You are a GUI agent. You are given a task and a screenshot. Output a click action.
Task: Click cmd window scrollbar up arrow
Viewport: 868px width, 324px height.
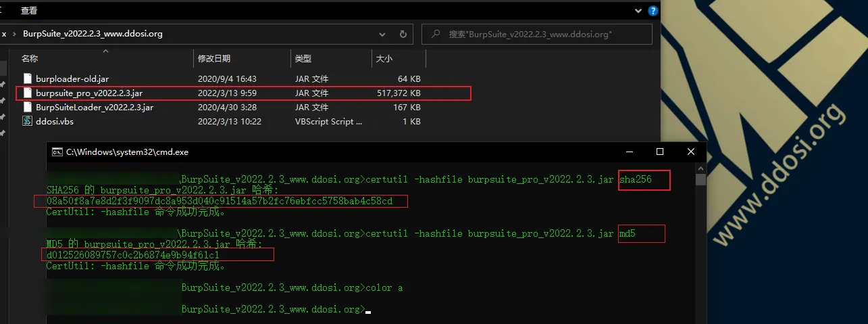tap(701, 168)
